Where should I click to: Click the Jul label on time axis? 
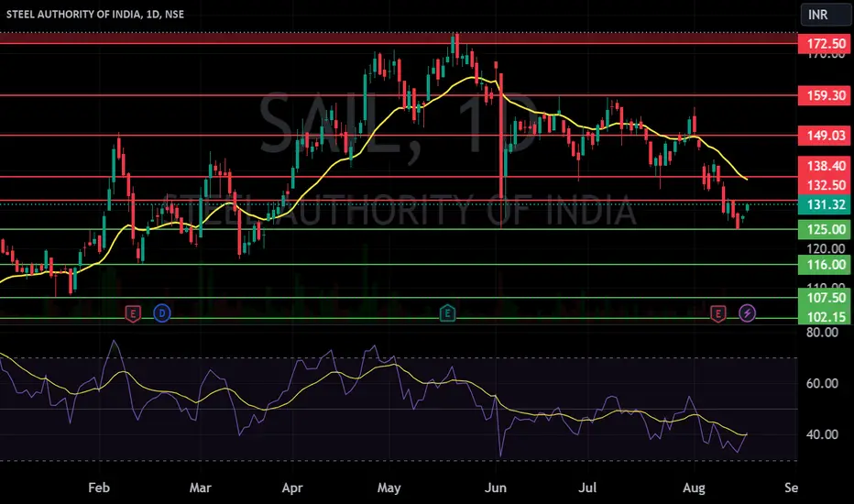[x=587, y=488]
